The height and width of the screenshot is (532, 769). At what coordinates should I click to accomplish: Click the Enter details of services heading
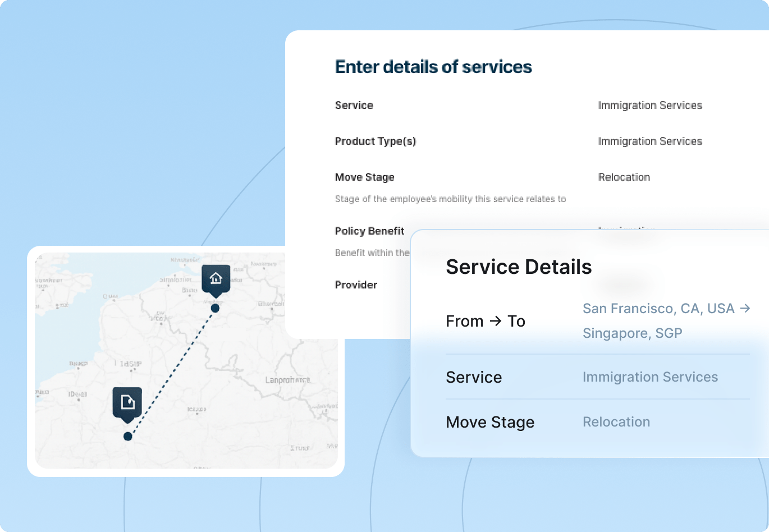click(x=433, y=67)
